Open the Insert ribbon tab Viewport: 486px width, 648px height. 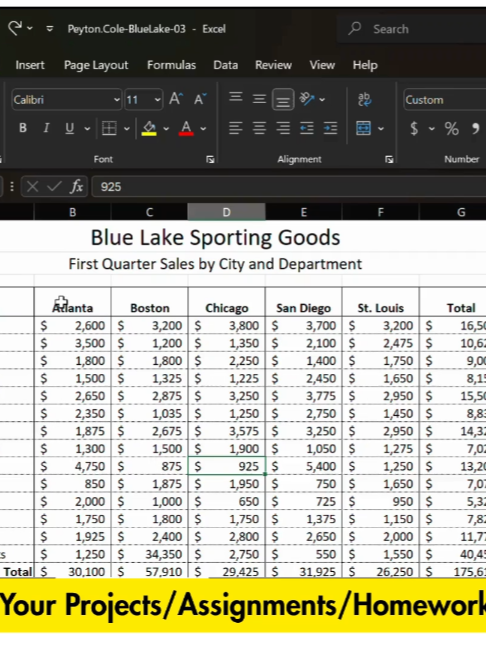(x=30, y=65)
